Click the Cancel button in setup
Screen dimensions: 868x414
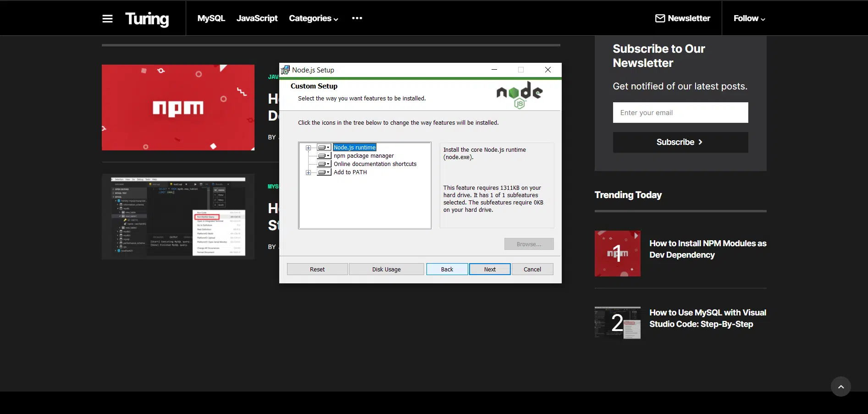[532, 269]
